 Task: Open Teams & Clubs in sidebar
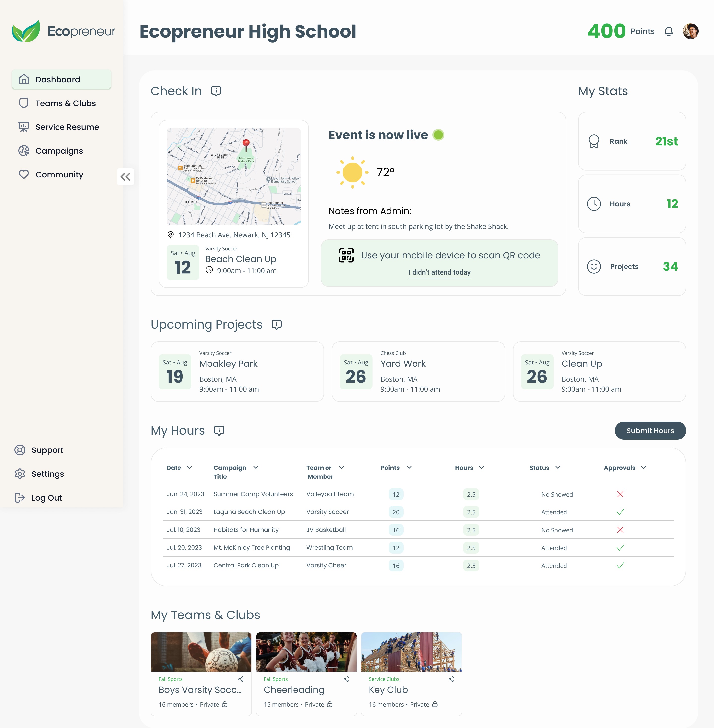[x=66, y=103]
